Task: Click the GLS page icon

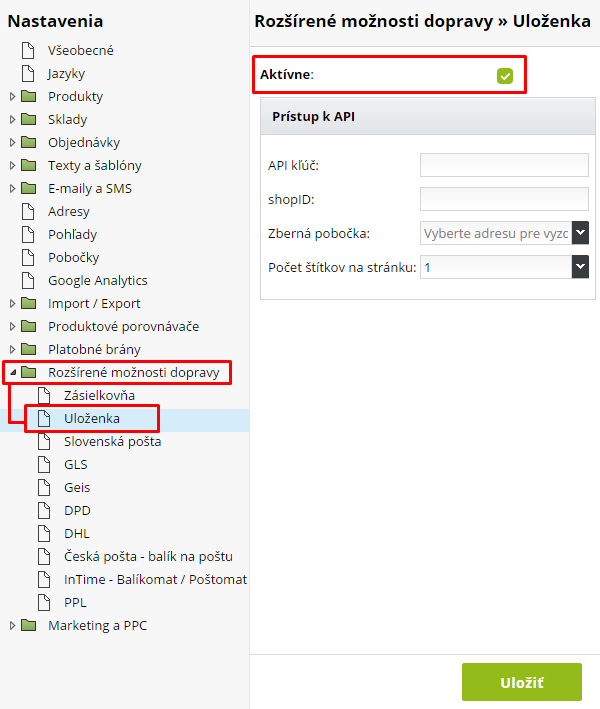Action: (44, 464)
